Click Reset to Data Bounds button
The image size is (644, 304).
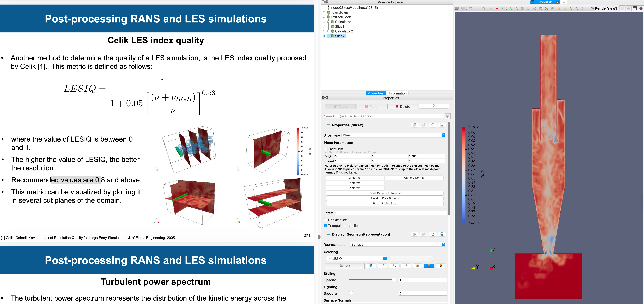pyautogui.click(x=385, y=199)
